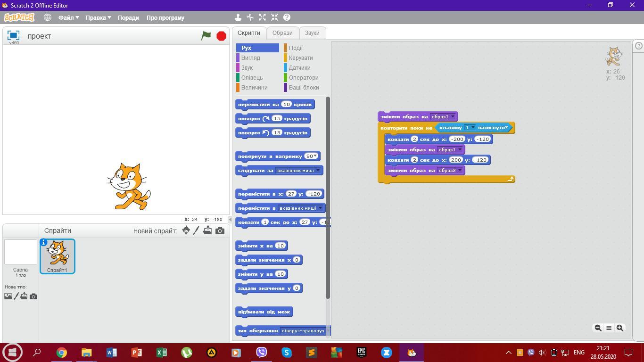Screen dimensions: 644x362
Task: Select the Ваші блоки category
Action: click(304, 87)
